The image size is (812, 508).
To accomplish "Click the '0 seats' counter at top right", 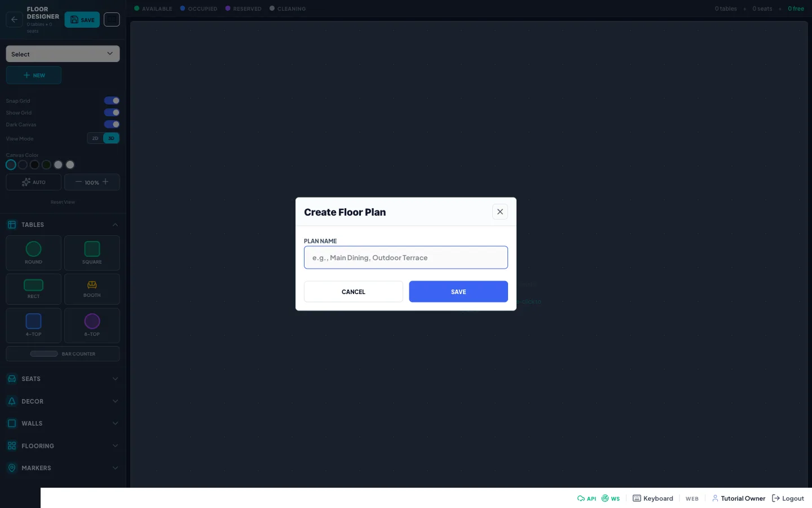I will (762, 8).
